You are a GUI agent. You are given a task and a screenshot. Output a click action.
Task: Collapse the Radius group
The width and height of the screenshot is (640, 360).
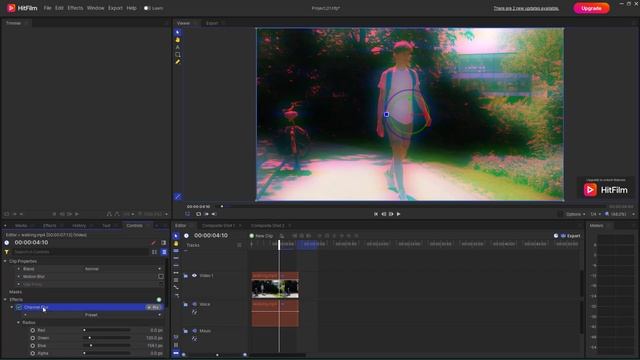(x=18, y=322)
